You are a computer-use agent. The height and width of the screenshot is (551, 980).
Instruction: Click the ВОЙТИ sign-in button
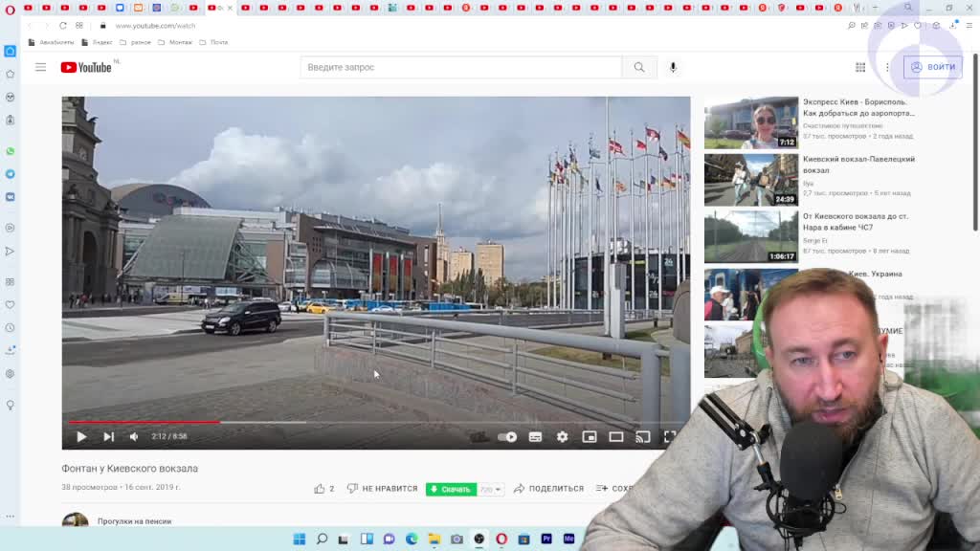[933, 67]
